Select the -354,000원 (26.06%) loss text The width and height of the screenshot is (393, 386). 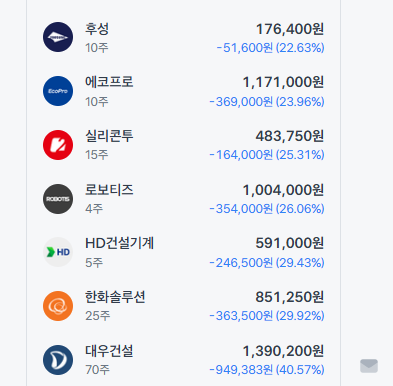pyautogui.click(x=267, y=209)
